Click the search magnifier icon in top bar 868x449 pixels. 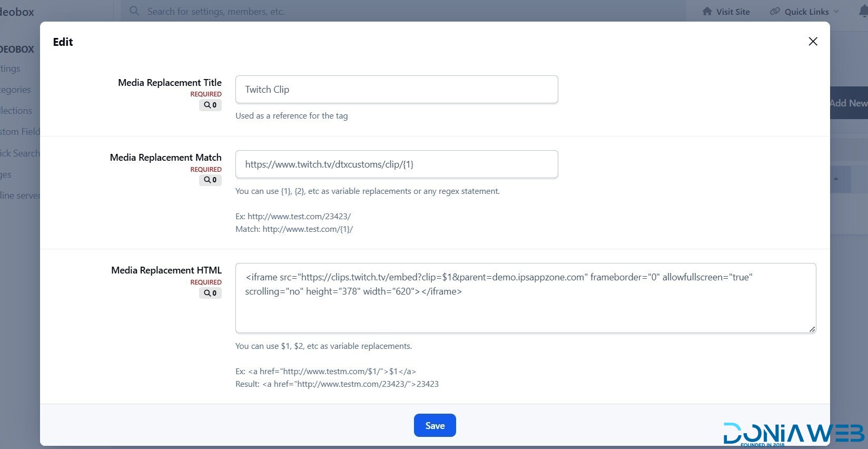(134, 11)
